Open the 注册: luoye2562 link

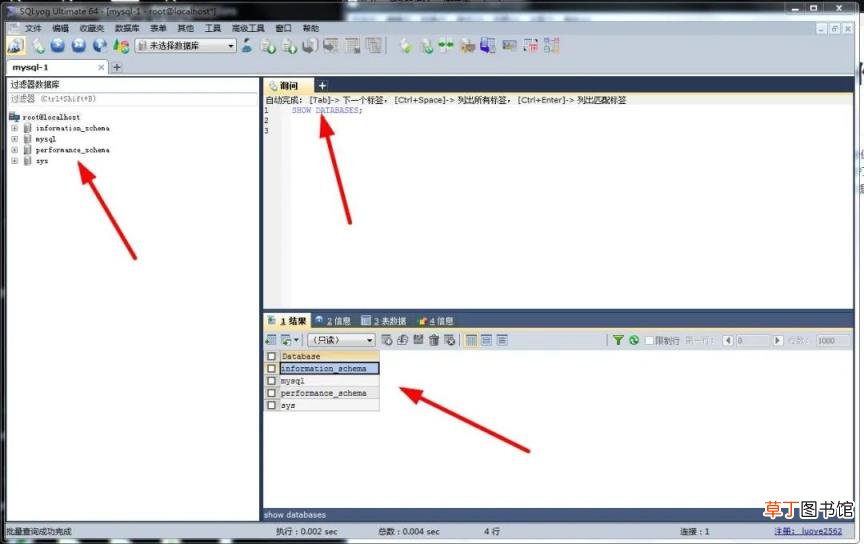[808, 531]
